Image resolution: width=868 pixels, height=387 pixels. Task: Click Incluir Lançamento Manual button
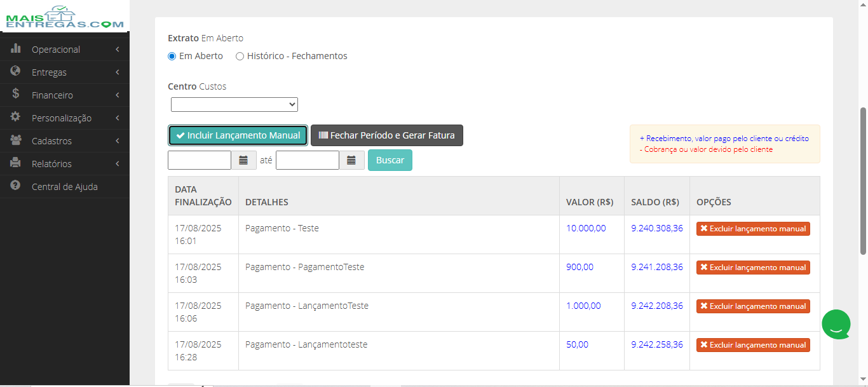click(238, 135)
